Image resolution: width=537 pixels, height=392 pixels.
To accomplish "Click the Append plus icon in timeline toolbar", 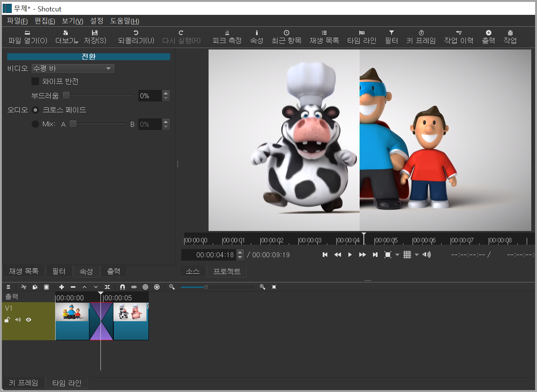I will (x=62, y=287).
